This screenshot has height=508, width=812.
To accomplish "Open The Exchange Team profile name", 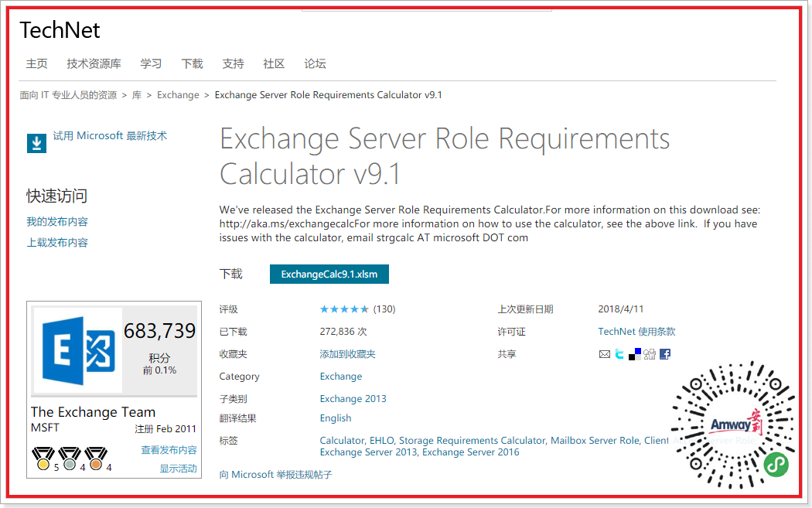I will point(94,411).
